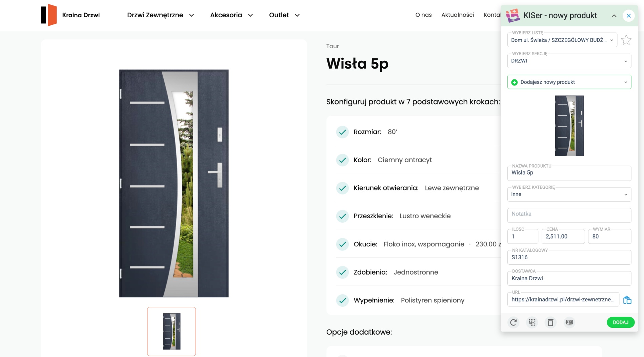Click into the Notatka input field

569,214
